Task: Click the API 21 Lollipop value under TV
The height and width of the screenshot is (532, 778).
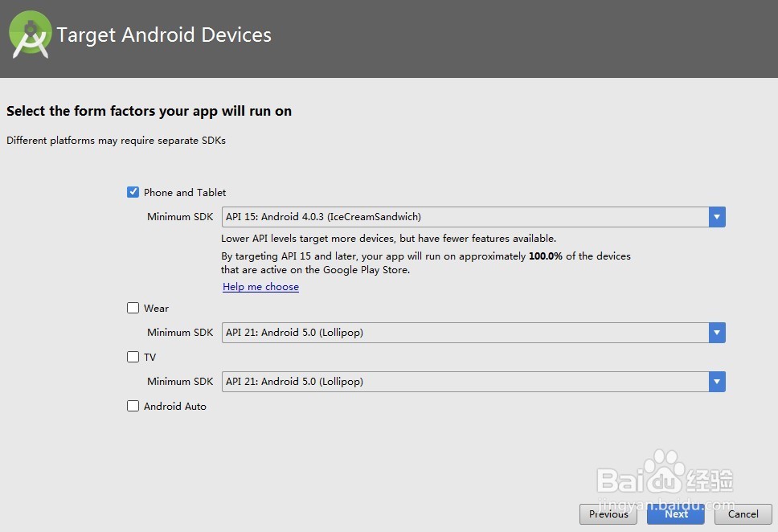Action: 362,381
